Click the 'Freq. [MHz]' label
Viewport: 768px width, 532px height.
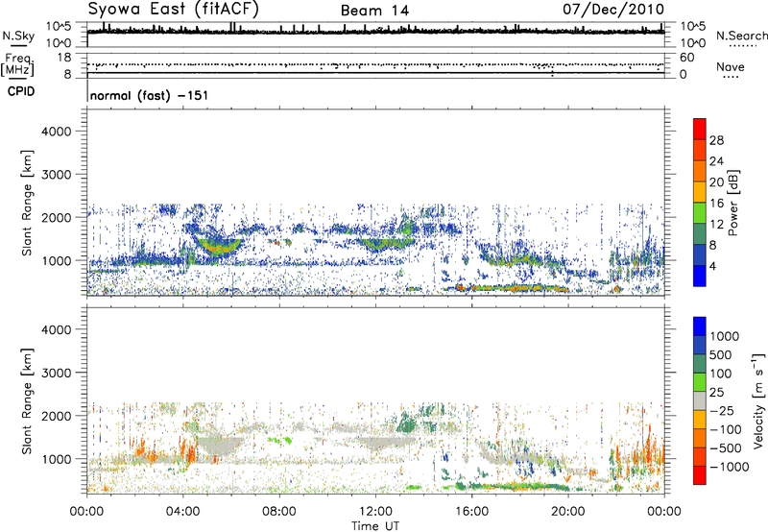(x=17, y=65)
